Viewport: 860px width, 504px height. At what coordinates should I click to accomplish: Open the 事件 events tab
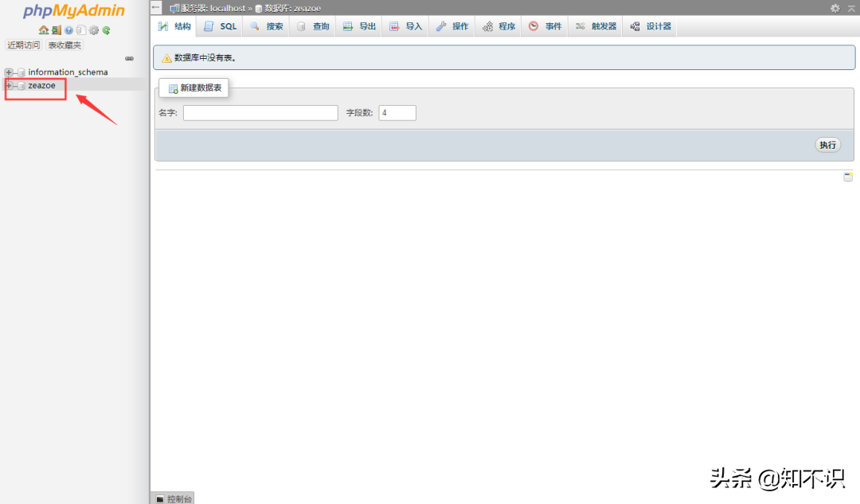click(x=545, y=26)
